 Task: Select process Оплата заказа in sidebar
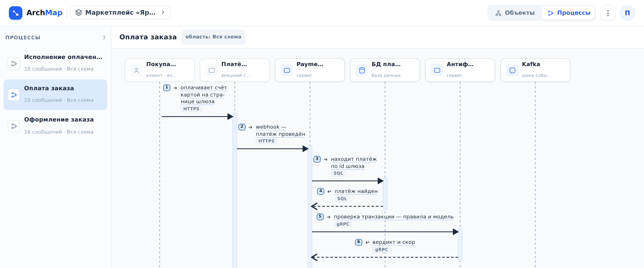click(x=55, y=95)
